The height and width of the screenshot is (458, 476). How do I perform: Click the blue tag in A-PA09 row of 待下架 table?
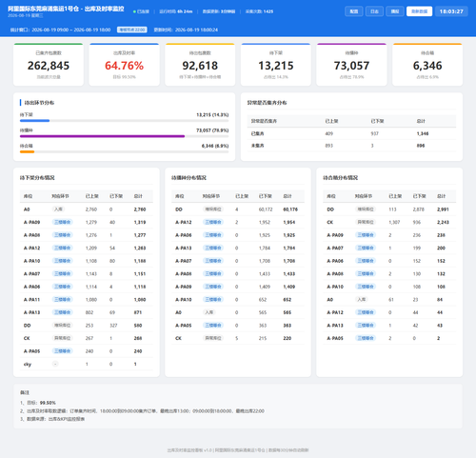(x=62, y=222)
